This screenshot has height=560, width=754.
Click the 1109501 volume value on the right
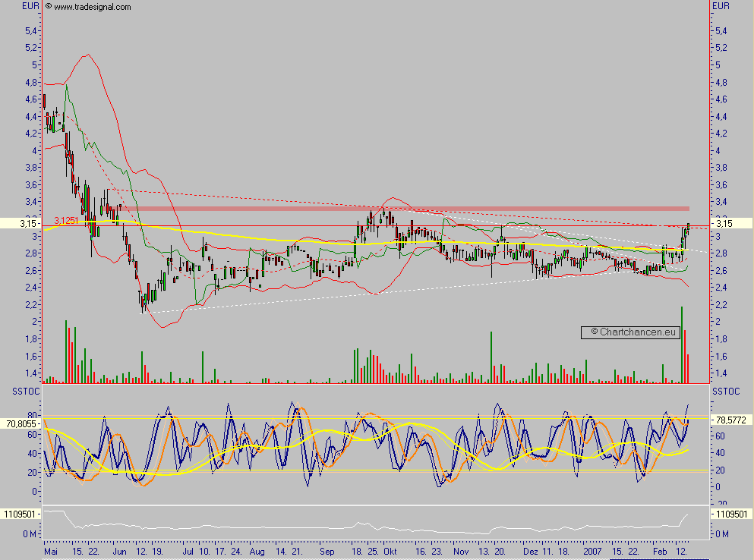point(732,514)
